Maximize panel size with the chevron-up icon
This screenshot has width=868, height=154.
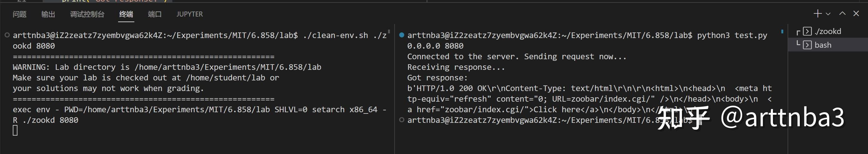point(842,13)
